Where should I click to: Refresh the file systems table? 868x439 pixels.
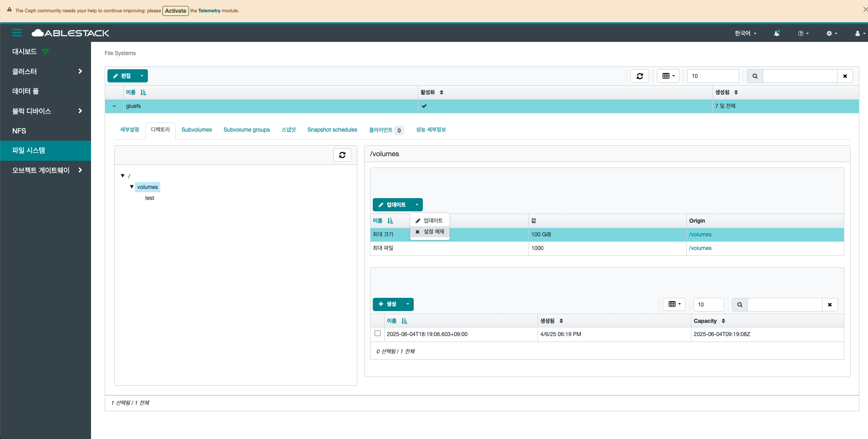point(640,76)
